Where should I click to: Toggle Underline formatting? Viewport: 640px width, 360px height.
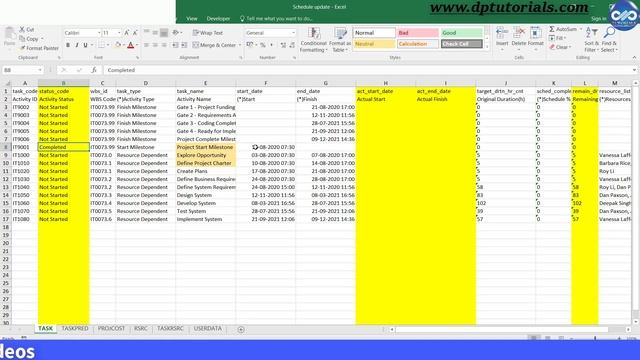click(85, 45)
